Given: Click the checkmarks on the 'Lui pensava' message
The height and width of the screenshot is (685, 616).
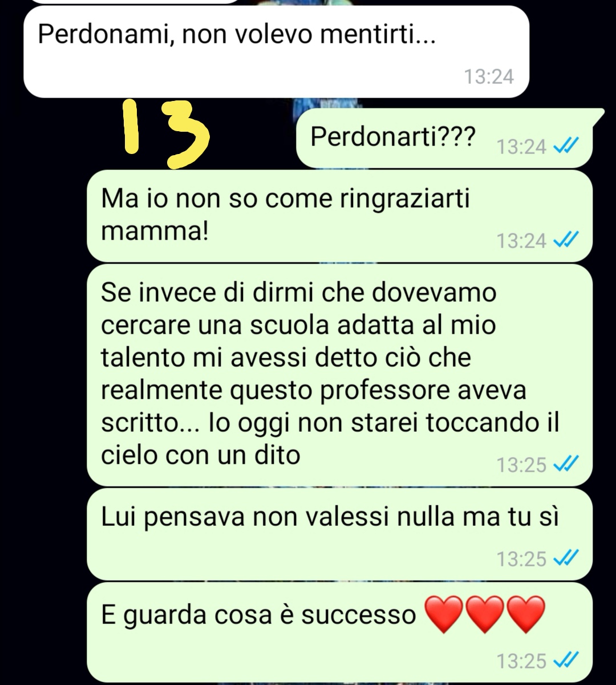Looking at the screenshot, I should pos(567,559).
